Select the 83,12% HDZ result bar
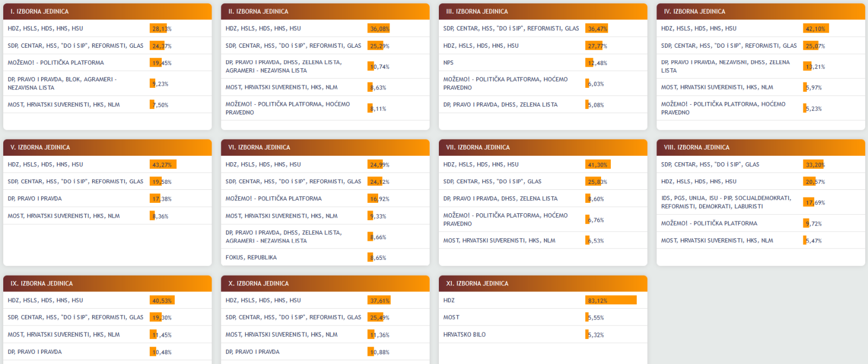The height and width of the screenshot is (364, 868). click(611, 301)
